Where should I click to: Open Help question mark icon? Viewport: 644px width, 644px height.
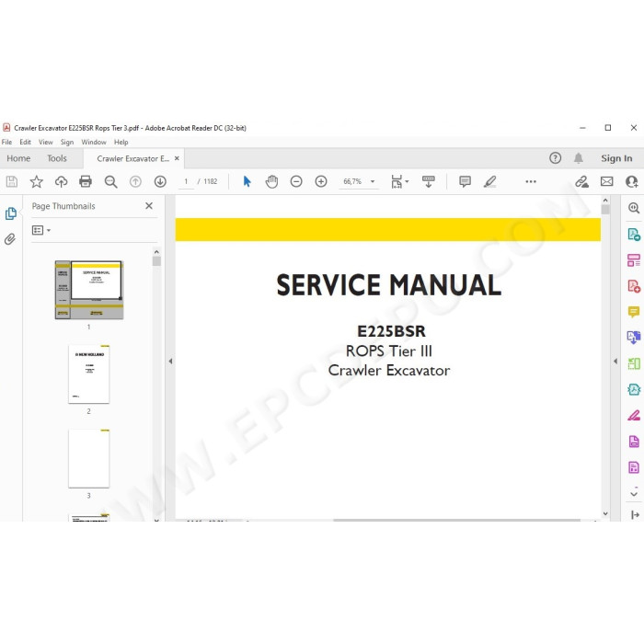555,158
